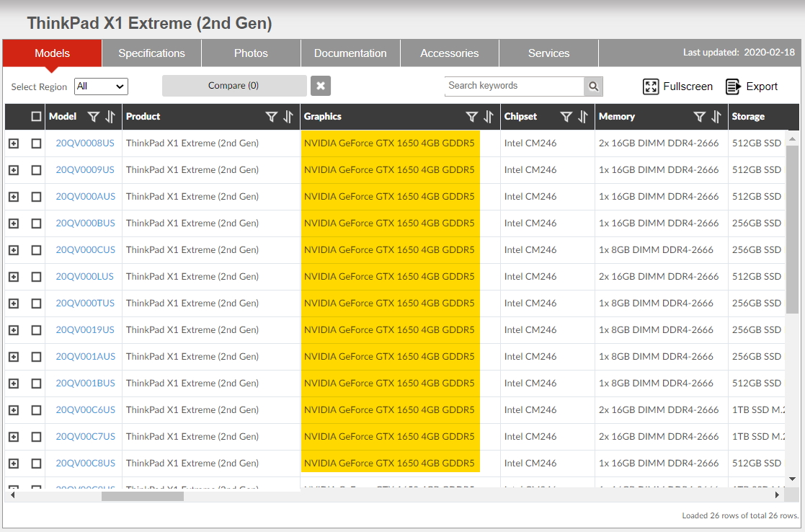Clear the compare selection with X
805x532 pixels.
click(x=321, y=86)
